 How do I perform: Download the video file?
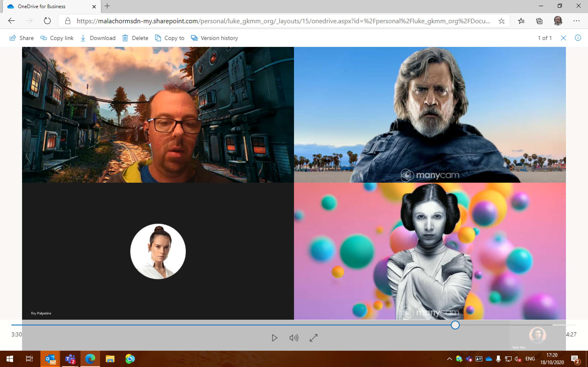tap(98, 38)
